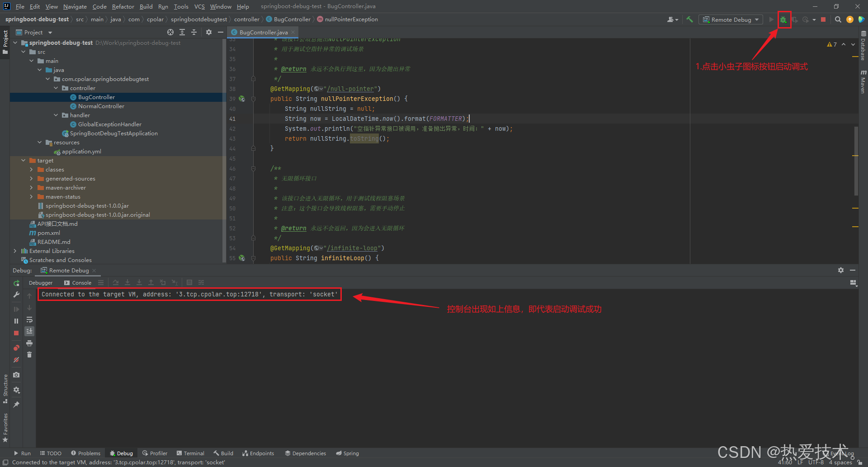Open Search Everywhere magnifier icon

click(x=838, y=19)
